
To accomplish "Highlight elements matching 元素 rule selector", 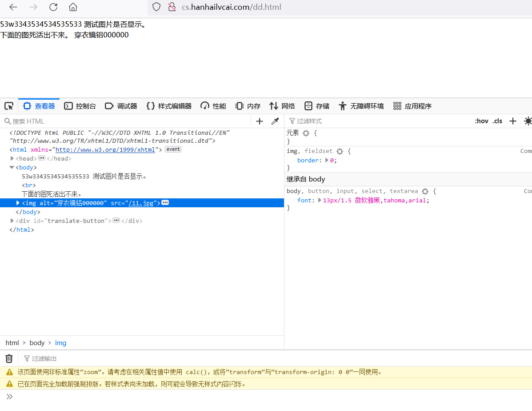I will tap(306, 133).
